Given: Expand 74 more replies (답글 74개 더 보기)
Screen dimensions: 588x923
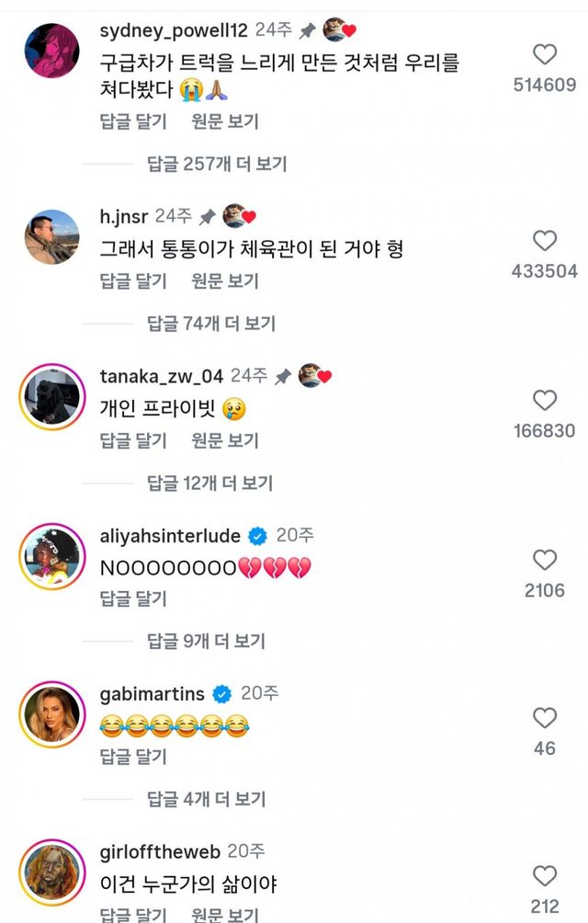Looking at the screenshot, I should pos(211,323).
